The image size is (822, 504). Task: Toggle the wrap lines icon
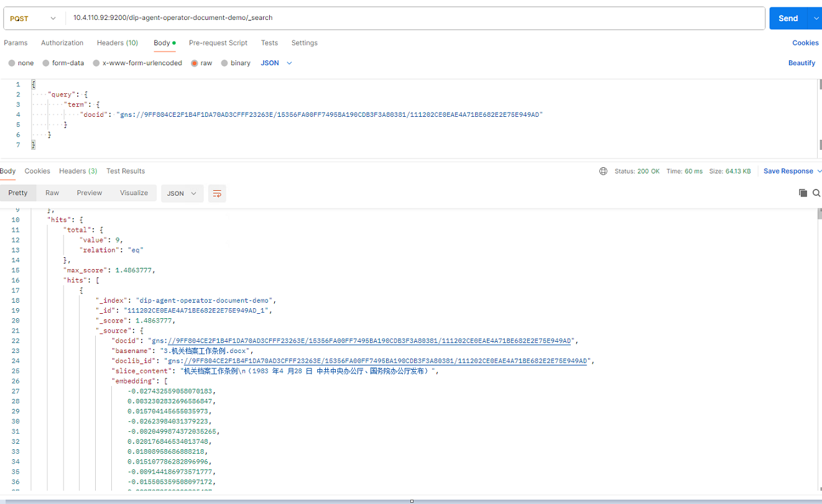tap(217, 193)
